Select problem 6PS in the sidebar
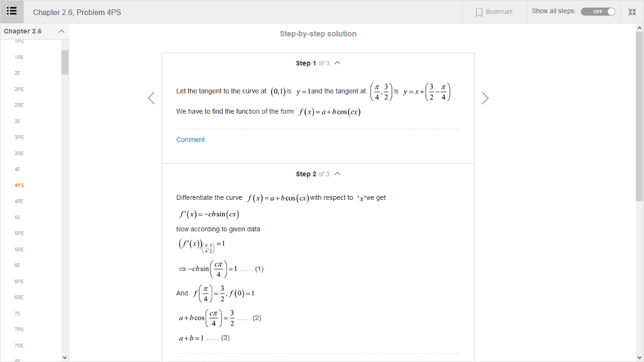 [x=18, y=281]
